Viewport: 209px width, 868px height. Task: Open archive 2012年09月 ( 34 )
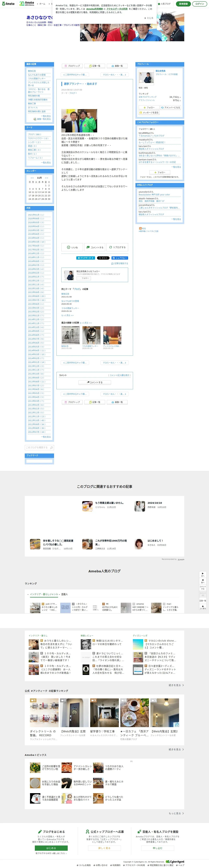(36, 424)
